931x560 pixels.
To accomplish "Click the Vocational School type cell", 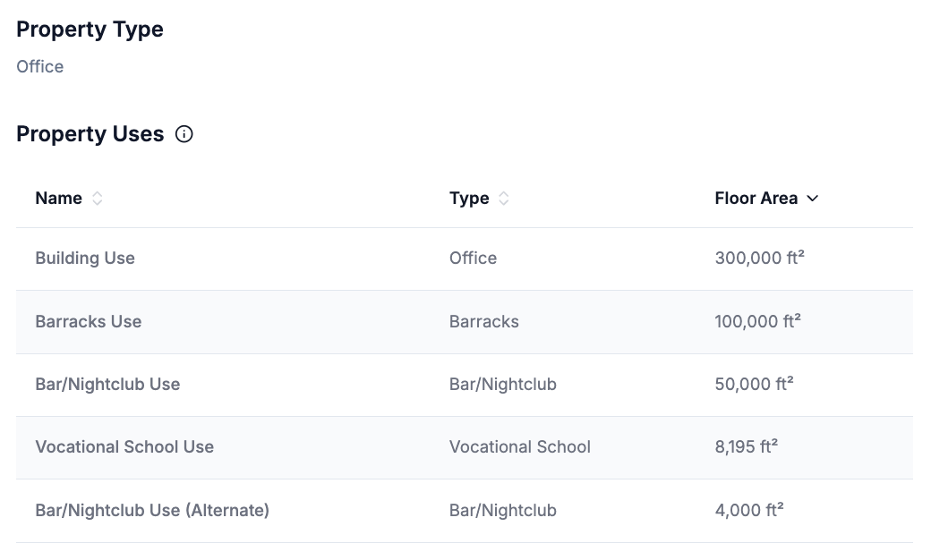I will pyautogui.click(x=520, y=447).
